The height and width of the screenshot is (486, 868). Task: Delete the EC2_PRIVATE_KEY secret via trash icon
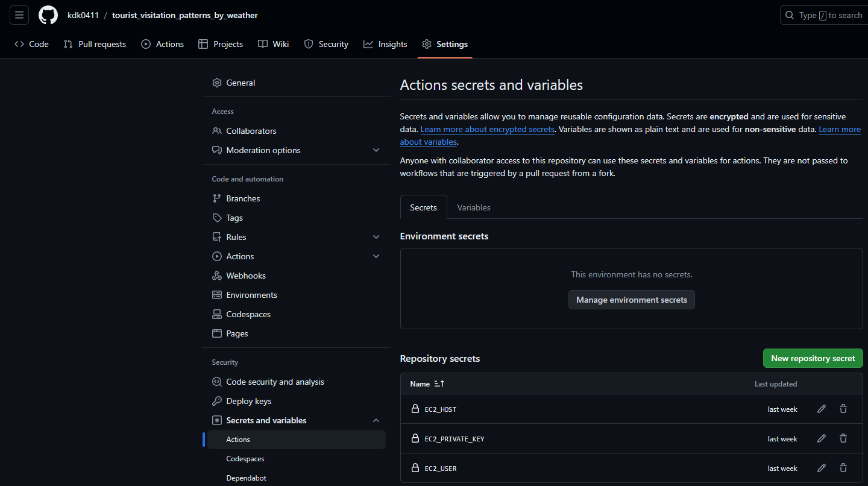(843, 438)
